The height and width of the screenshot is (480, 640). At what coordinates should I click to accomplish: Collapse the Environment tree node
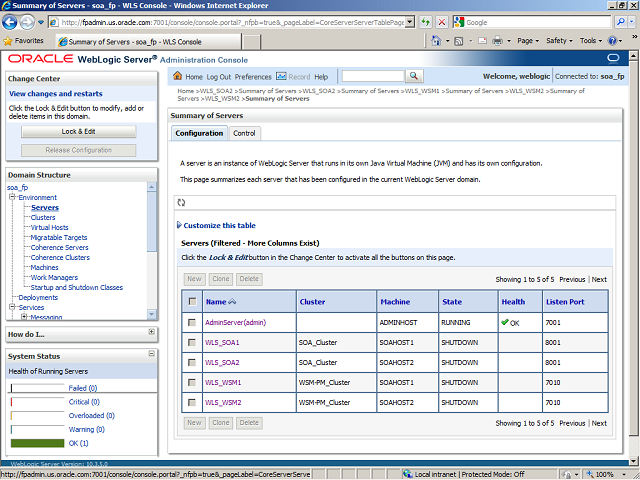coord(11,198)
